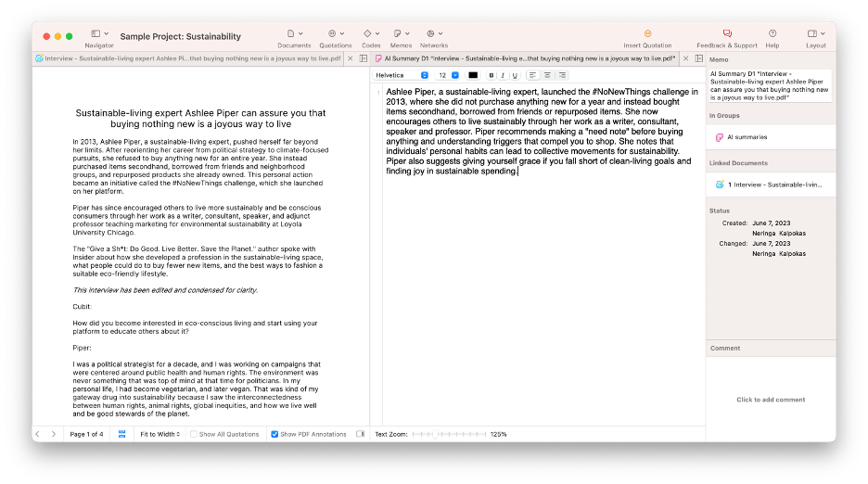Open the AI summaries memo group
The image size is (868, 484).
pyautogui.click(x=747, y=137)
